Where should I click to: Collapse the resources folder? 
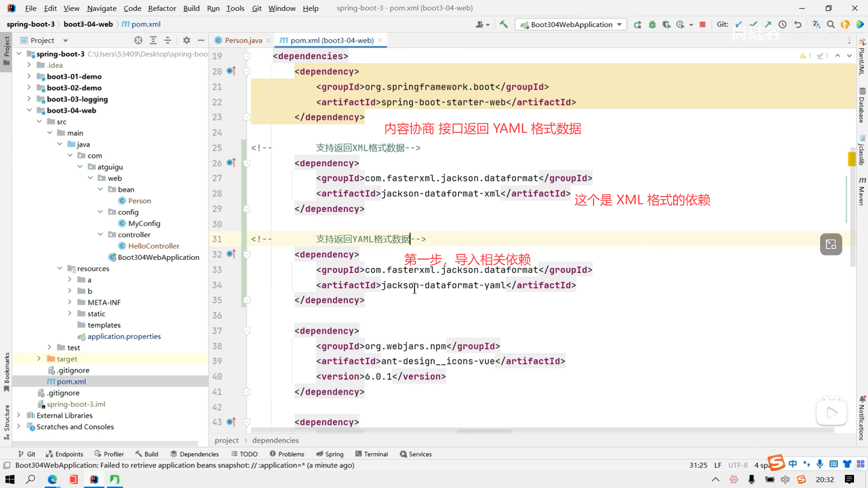[60, 268]
